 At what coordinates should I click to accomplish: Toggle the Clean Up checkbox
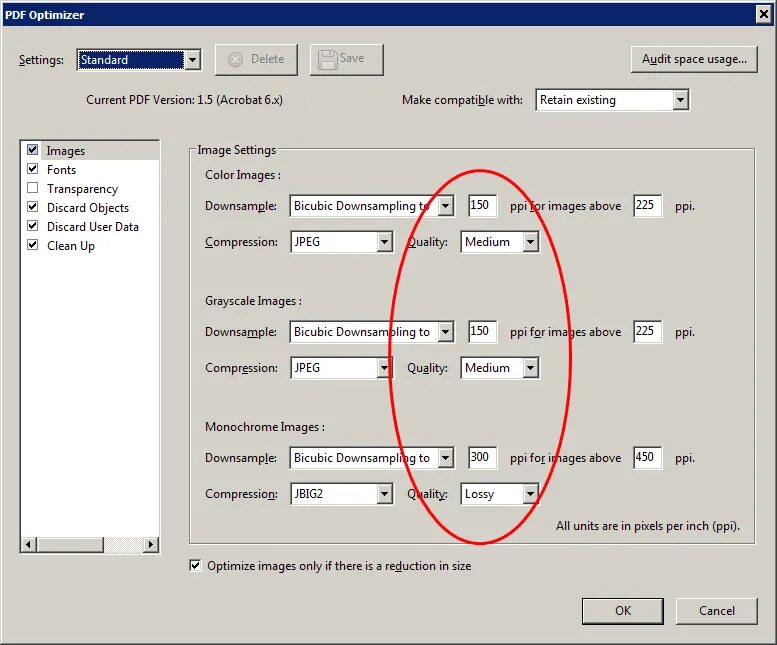pos(33,245)
